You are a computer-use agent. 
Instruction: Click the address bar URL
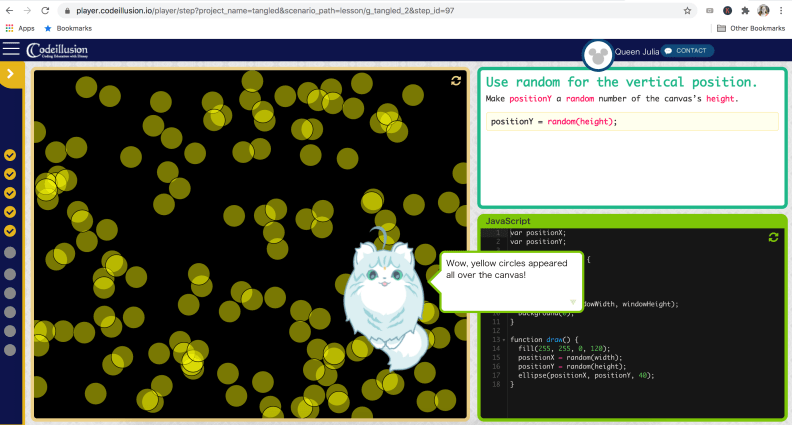265,11
